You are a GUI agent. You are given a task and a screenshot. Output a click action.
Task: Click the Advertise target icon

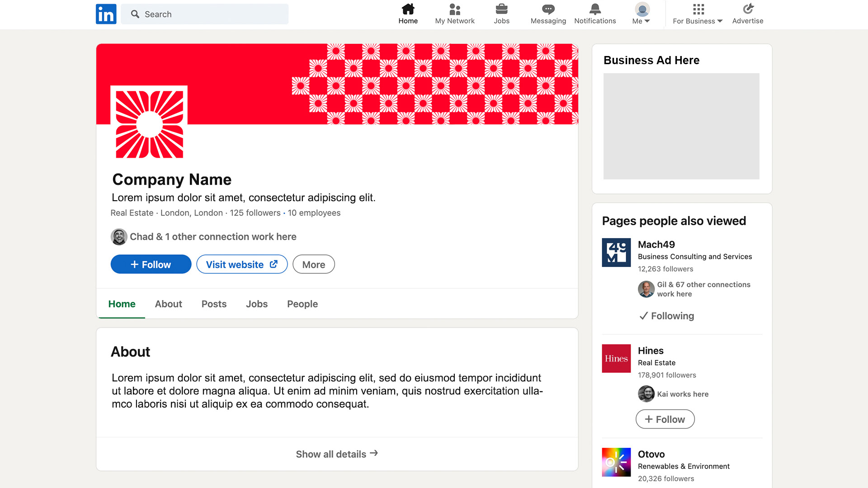click(x=748, y=9)
